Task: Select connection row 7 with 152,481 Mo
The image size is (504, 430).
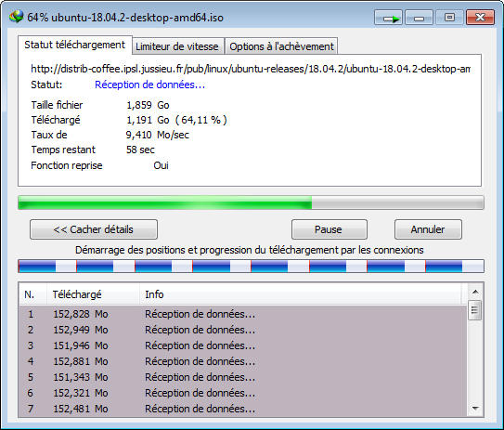Action: [x=242, y=409]
